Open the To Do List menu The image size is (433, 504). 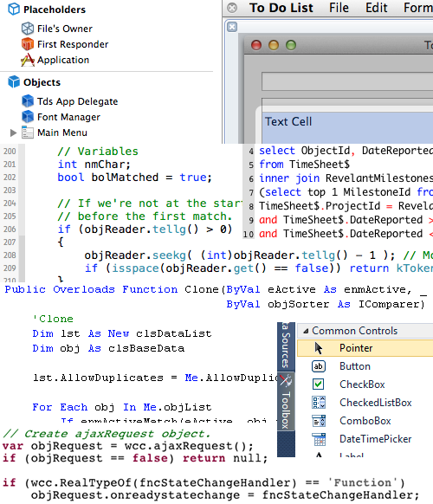[x=281, y=8]
